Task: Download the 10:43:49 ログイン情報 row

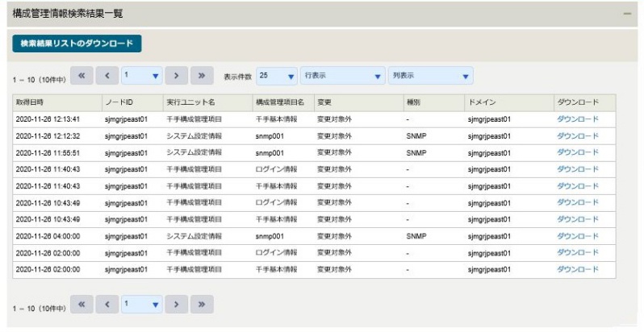Action: click(x=578, y=202)
